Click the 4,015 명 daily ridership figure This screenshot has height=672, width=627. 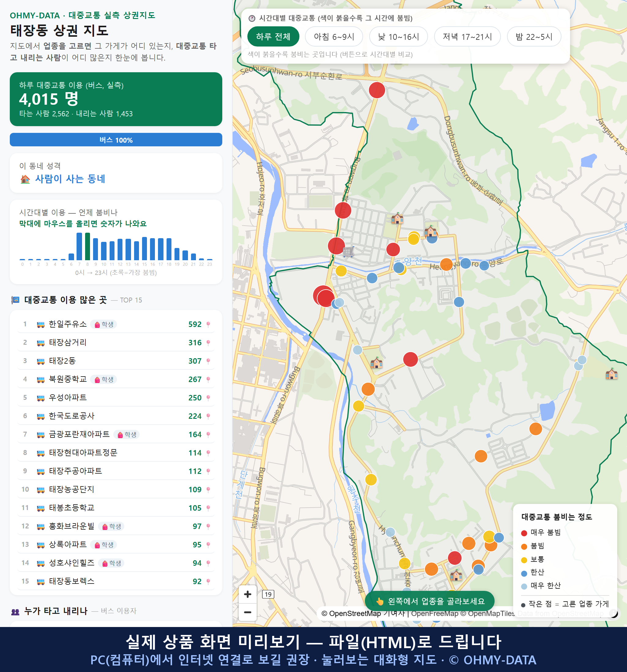pos(49,99)
